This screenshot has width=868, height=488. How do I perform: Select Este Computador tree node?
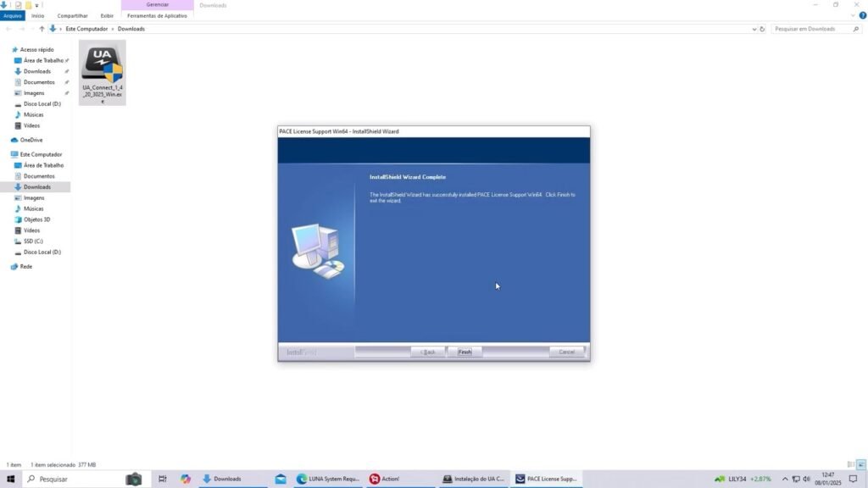[x=41, y=154]
